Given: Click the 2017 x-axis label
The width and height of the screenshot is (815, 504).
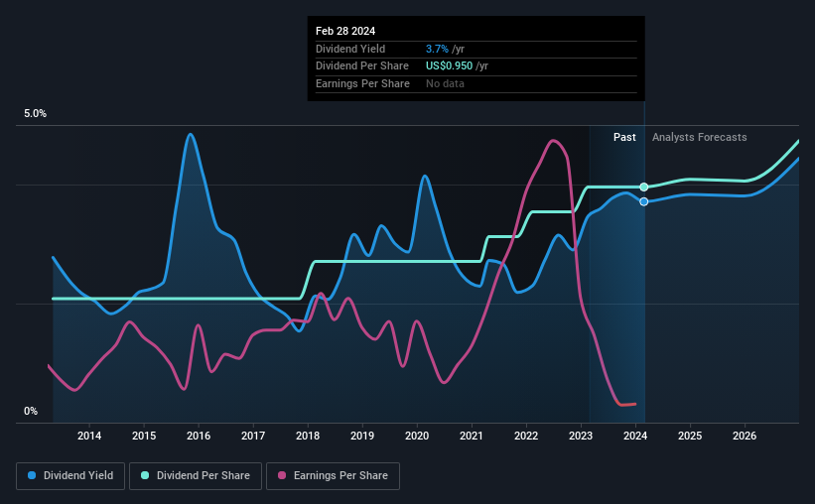Looking at the screenshot, I should [x=253, y=436].
